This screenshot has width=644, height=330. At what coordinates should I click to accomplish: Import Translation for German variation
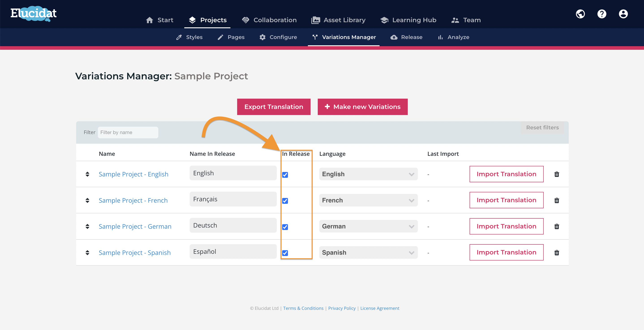(506, 226)
